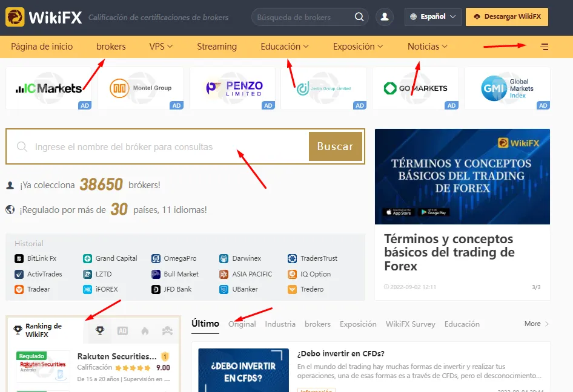The image size is (573, 392).
Task: Open the GO Markets ad
Action: coord(416,88)
